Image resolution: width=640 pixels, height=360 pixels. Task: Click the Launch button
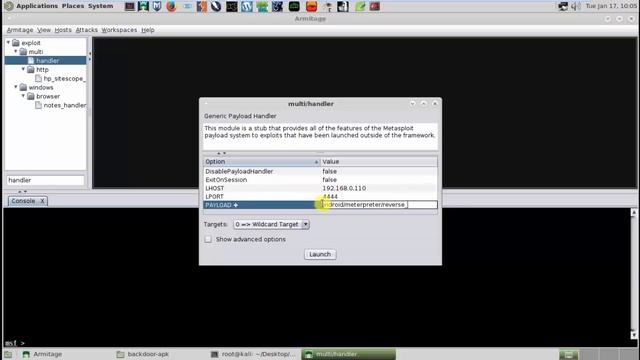tap(320, 254)
